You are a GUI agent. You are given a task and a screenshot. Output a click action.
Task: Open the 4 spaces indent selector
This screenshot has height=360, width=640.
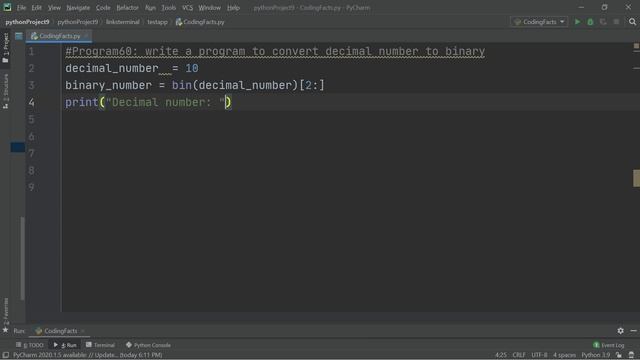pyautogui.click(x=564, y=355)
